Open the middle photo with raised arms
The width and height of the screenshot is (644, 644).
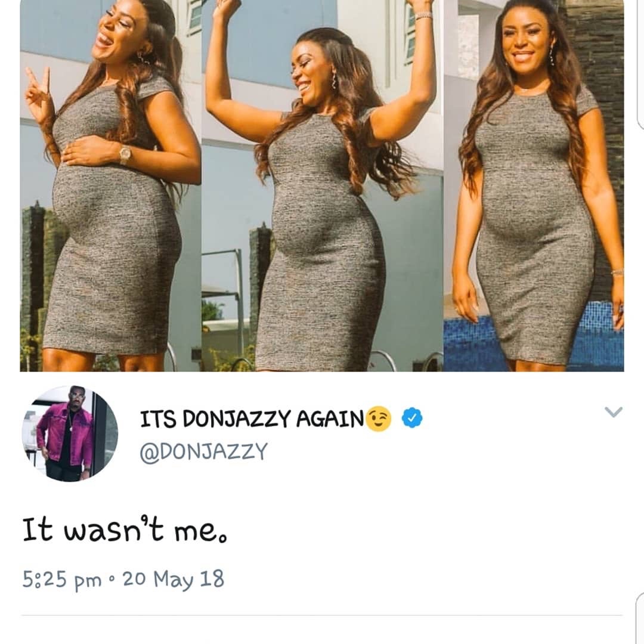323,185
